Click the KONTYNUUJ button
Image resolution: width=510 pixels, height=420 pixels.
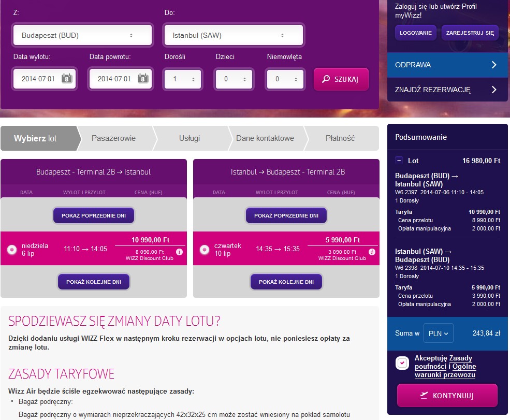pyautogui.click(x=447, y=395)
